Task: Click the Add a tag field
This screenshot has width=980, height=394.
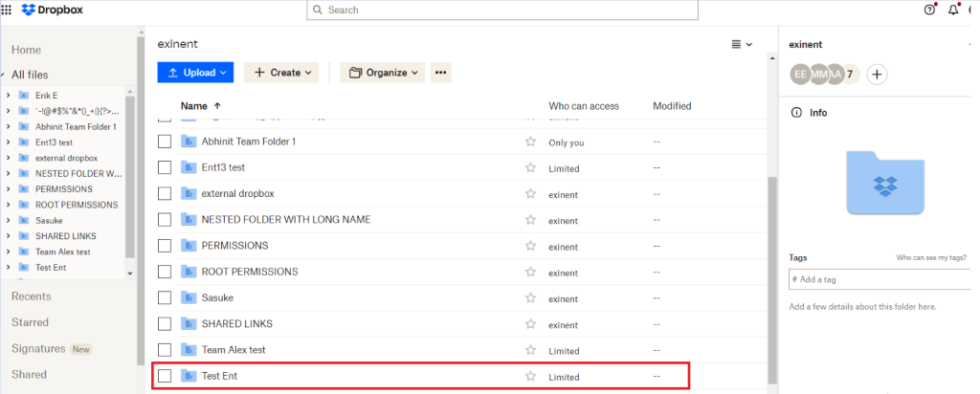Action: (880, 279)
